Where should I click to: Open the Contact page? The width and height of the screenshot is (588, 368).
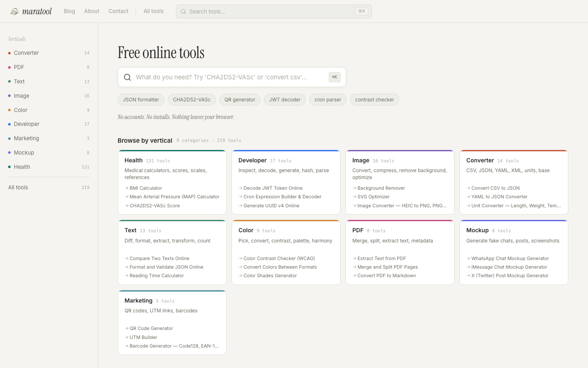click(x=118, y=11)
